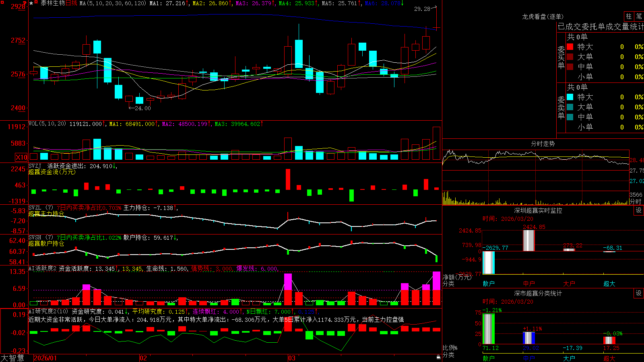This screenshot has width=644, height=362.
Task: Click the 超赢资金流(万元) label
Action: click(x=52, y=172)
